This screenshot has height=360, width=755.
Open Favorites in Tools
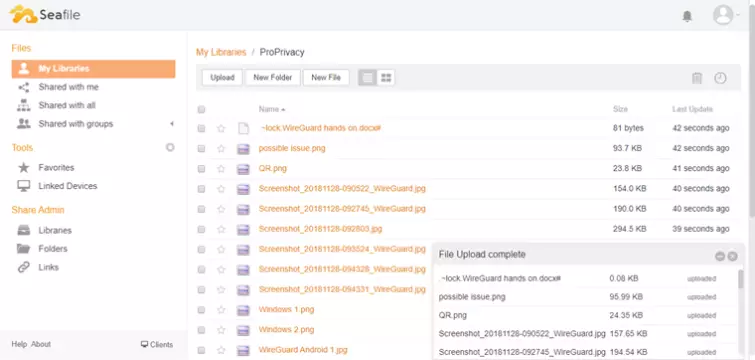pyautogui.click(x=56, y=167)
